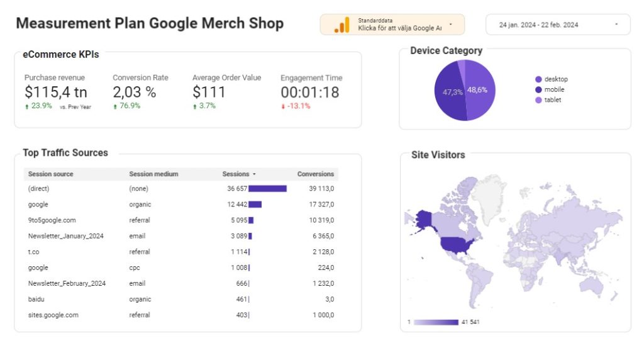Click the 10 319,0 conversions cell
This screenshot has height=338, width=644.
coord(321,220)
